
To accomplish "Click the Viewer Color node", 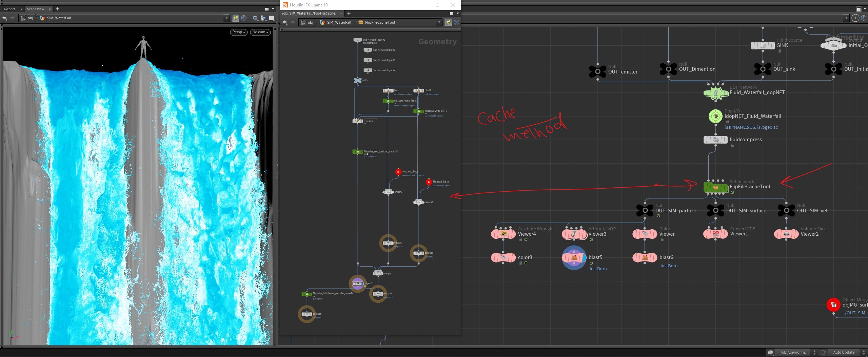I will pyautogui.click(x=645, y=234).
